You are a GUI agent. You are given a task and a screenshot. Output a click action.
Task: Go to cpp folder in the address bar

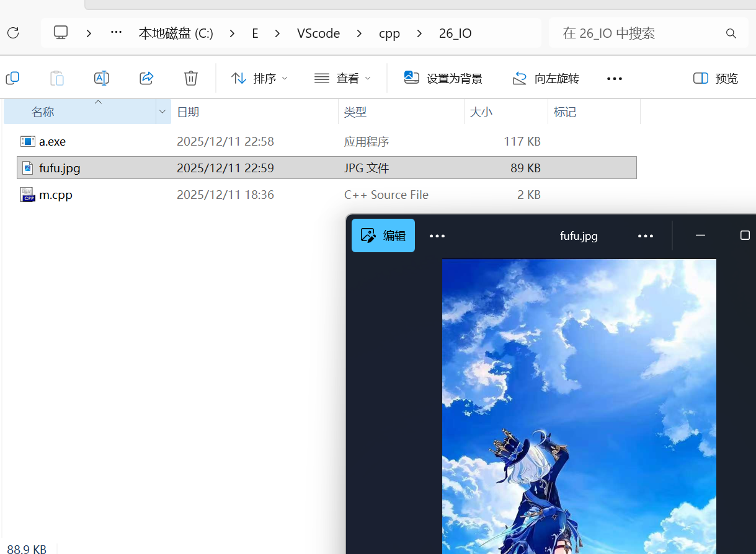pyautogui.click(x=389, y=33)
